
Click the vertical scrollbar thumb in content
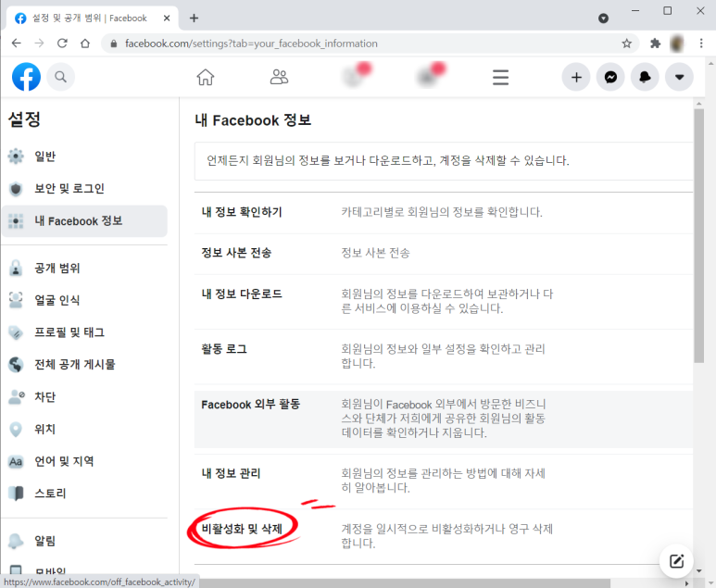click(x=698, y=235)
